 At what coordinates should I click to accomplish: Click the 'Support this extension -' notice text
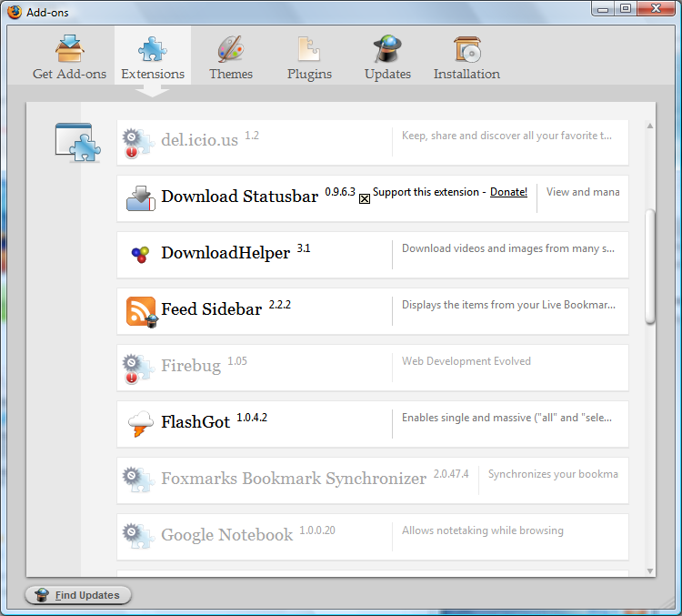click(429, 192)
